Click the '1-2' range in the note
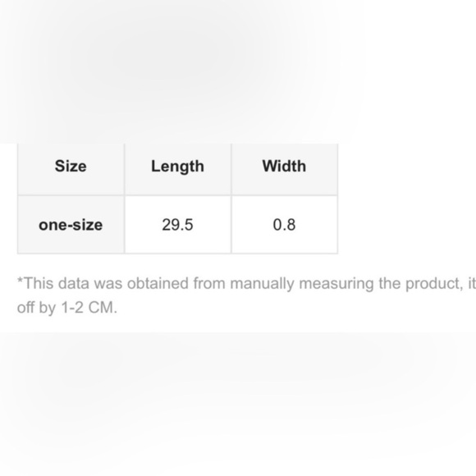 72,308
